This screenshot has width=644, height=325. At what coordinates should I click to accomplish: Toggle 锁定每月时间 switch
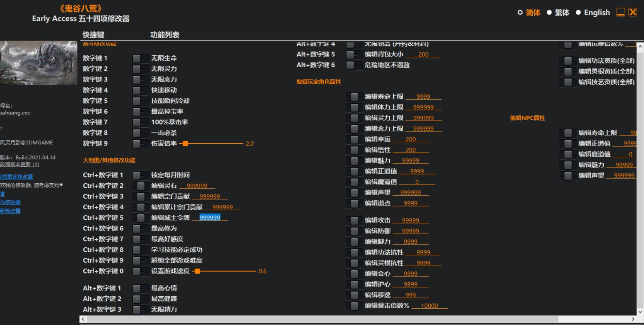[x=140, y=175]
